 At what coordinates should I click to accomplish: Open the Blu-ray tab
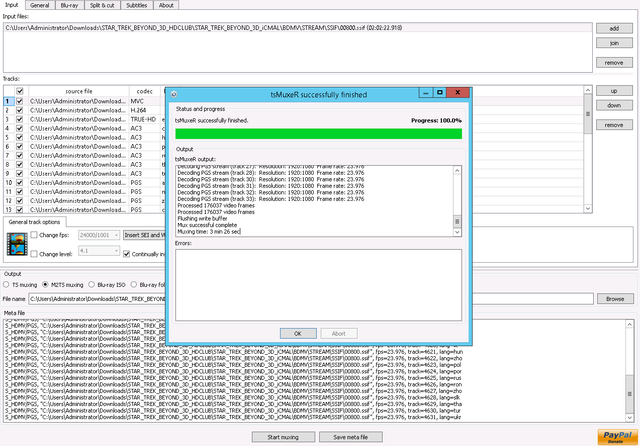pos(69,5)
